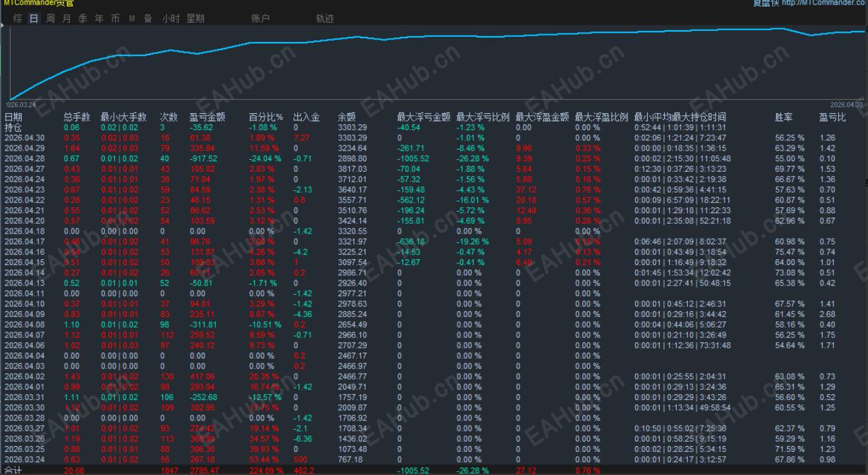Select the 日 daily tab
Viewport: 868px width, 475px height.
34,18
